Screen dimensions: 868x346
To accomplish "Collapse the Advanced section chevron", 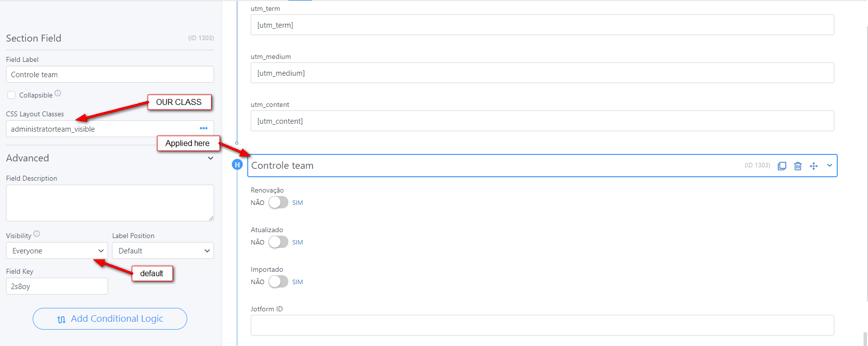I will [211, 158].
